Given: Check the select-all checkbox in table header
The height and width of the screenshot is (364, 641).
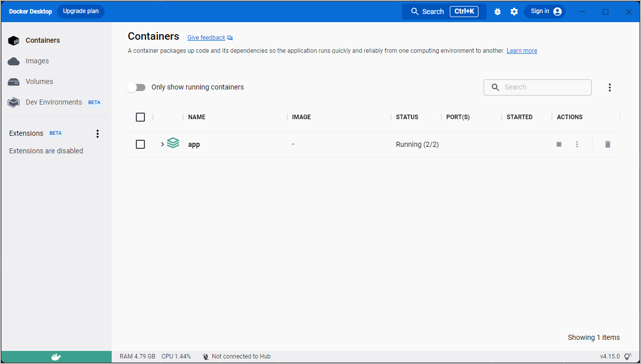Looking at the screenshot, I should 140,117.
